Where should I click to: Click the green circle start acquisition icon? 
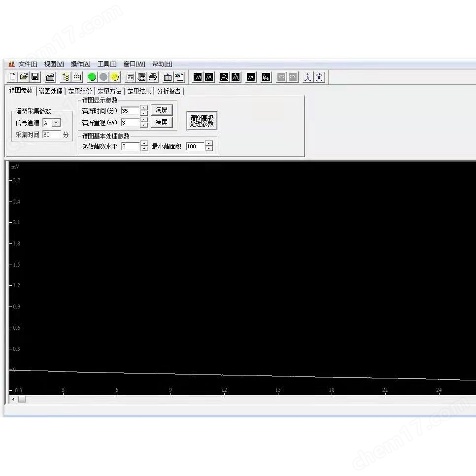tap(92, 77)
